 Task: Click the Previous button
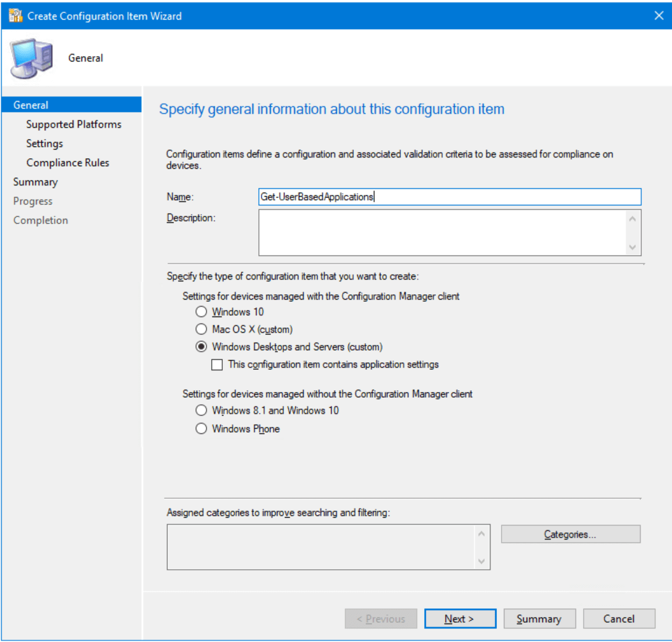coord(381,619)
